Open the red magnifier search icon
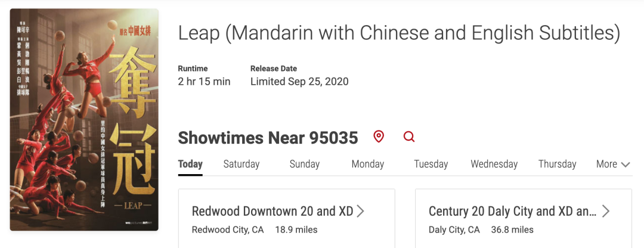 (409, 137)
